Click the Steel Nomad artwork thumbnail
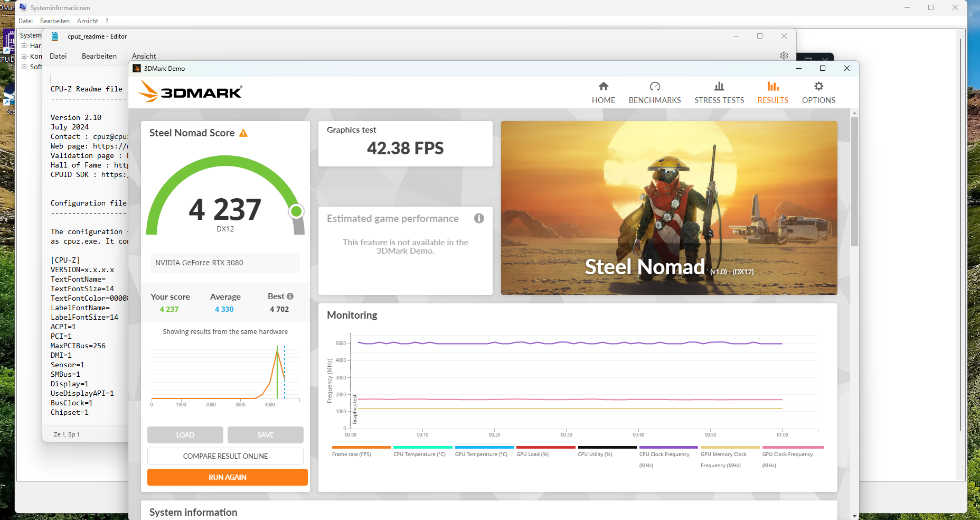The height and width of the screenshot is (520, 980). (x=669, y=208)
